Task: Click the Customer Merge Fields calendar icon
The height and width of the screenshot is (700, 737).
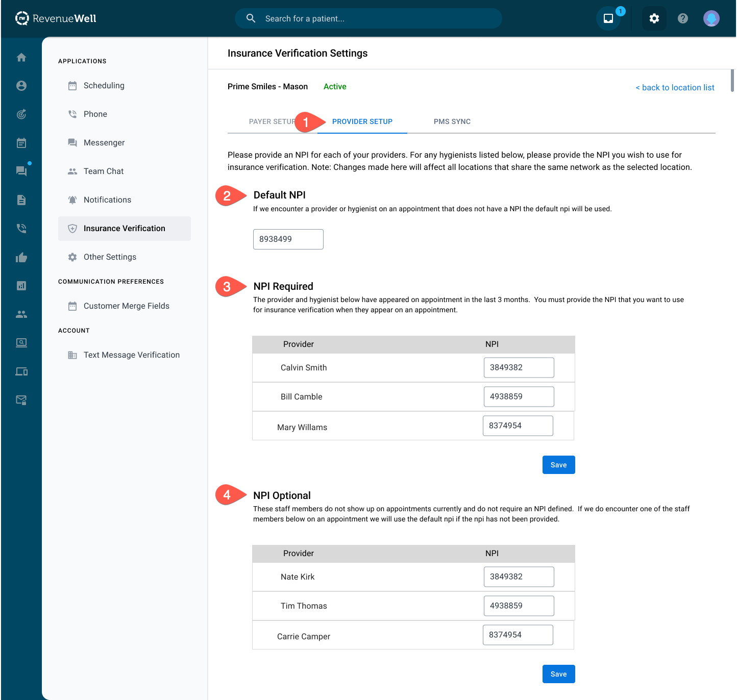Action: [72, 306]
